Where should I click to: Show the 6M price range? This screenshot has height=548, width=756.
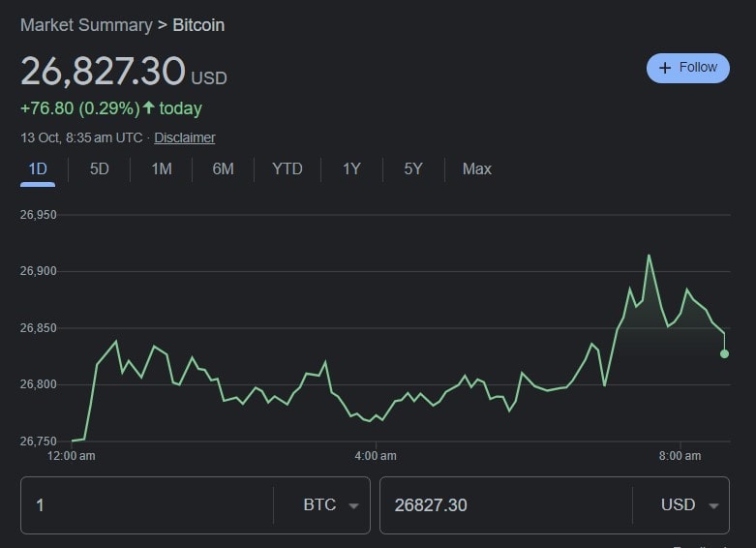[x=224, y=168]
